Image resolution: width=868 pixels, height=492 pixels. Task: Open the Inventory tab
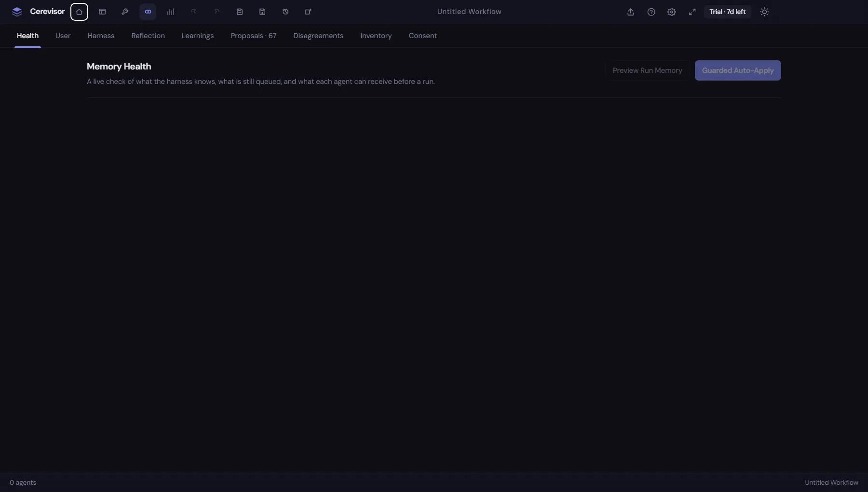tap(376, 36)
